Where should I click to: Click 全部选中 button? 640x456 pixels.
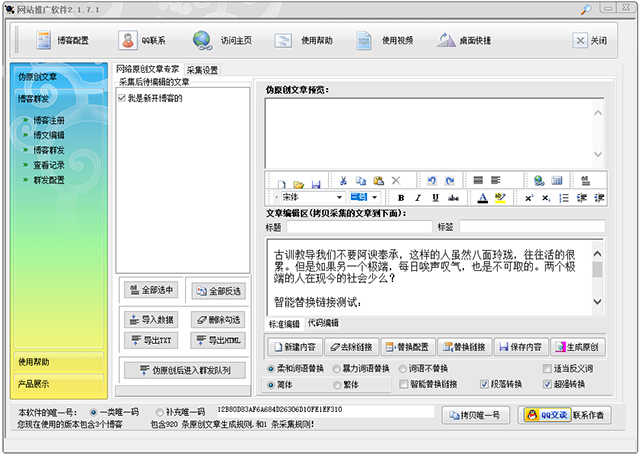151,290
